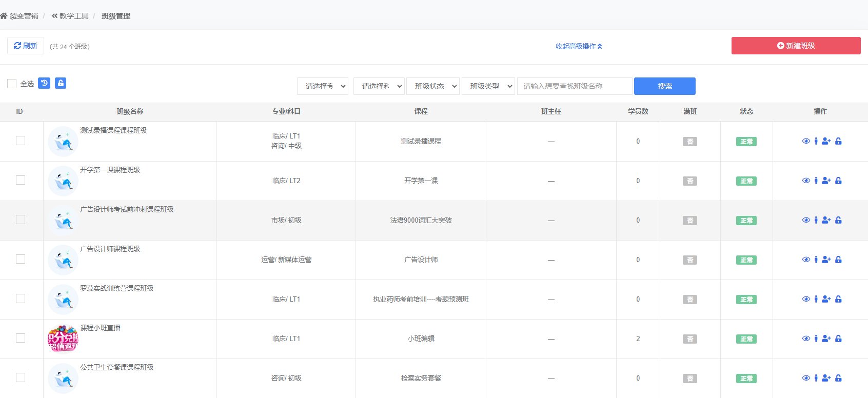The height and width of the screenshot is (398, 868).
Task: Check the box for 公共卫生套餐课课程班级
Action: tap(21, 377)
